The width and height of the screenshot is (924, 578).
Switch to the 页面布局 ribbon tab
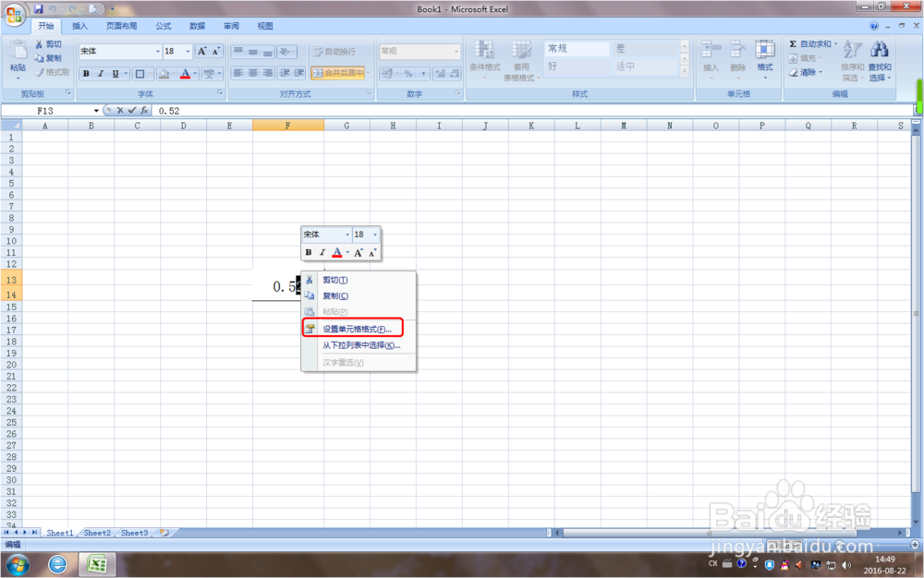[x=121, y=26]
